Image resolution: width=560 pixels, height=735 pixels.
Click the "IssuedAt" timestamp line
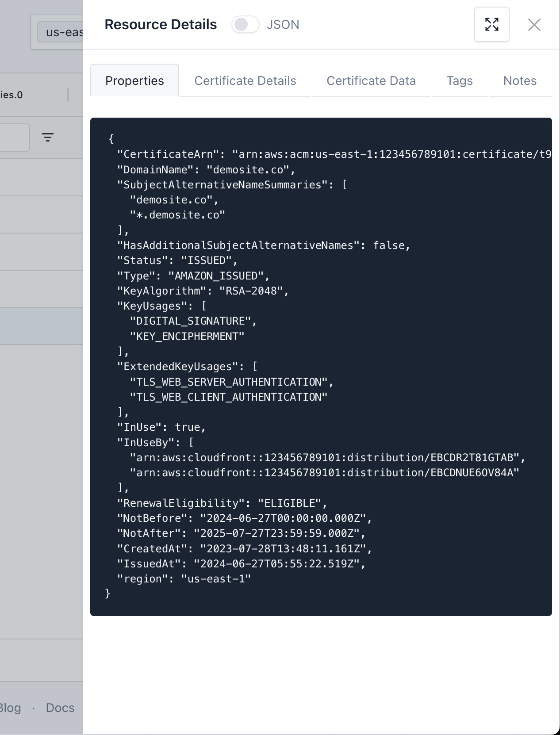click(x=241, y=564)
